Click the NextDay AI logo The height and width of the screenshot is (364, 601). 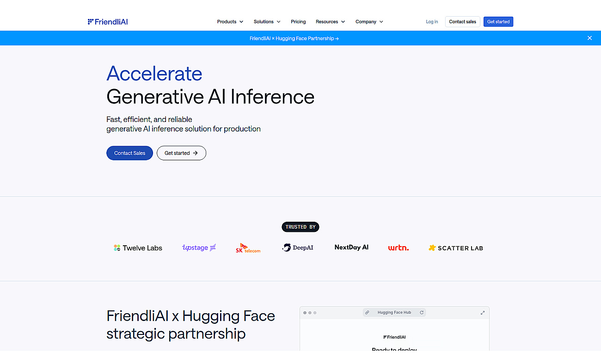click(351, 247)
